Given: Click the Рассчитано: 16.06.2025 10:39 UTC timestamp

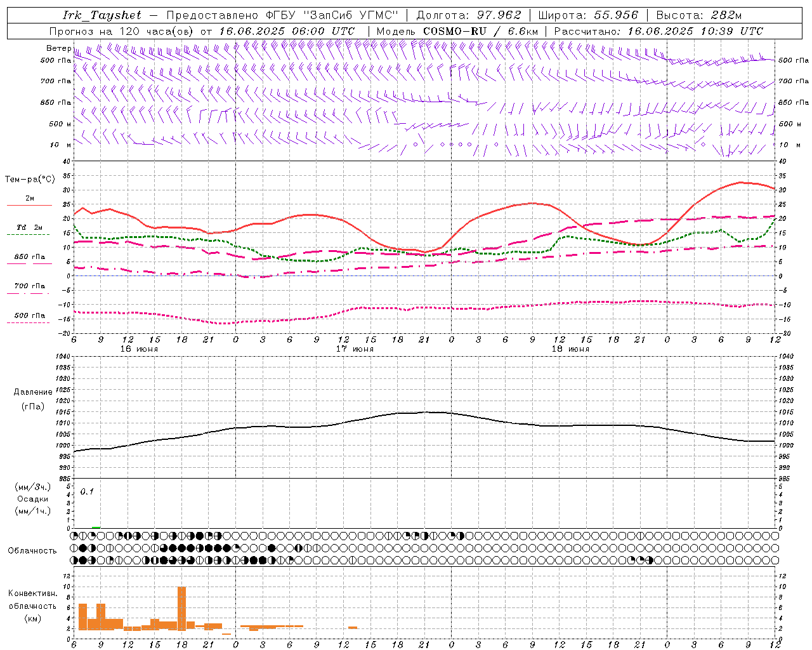Looking at the screenshot, I should click(658, 31).
